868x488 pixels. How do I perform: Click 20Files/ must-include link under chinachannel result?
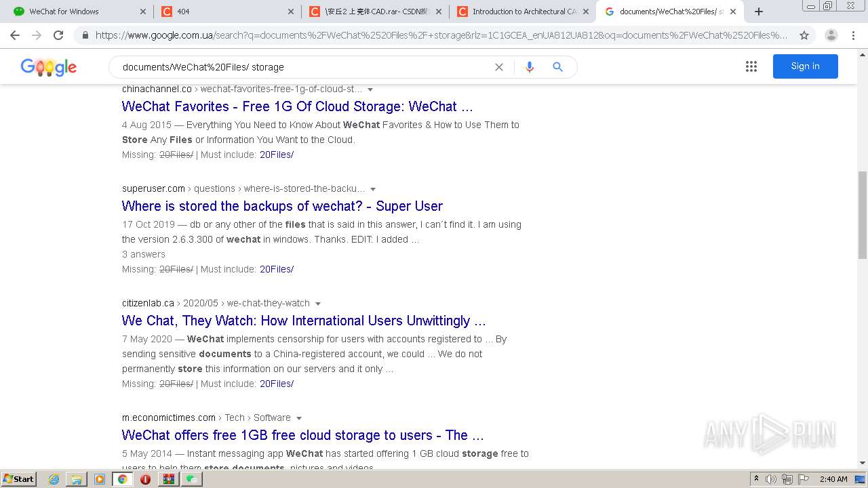click(277, 155)
